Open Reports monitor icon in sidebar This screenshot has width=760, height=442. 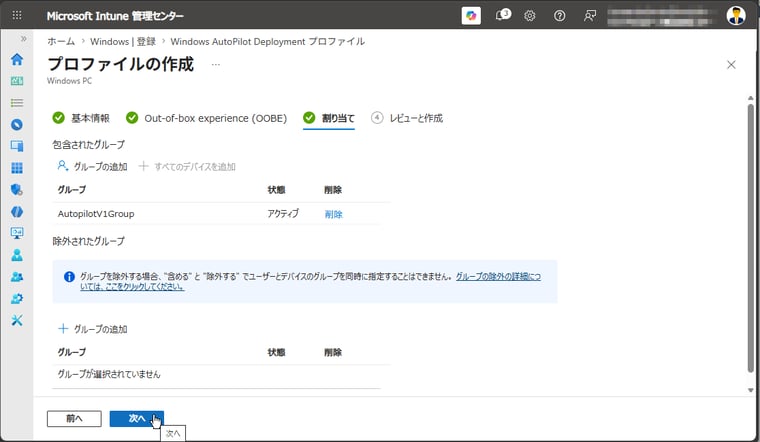coord(17,233)
